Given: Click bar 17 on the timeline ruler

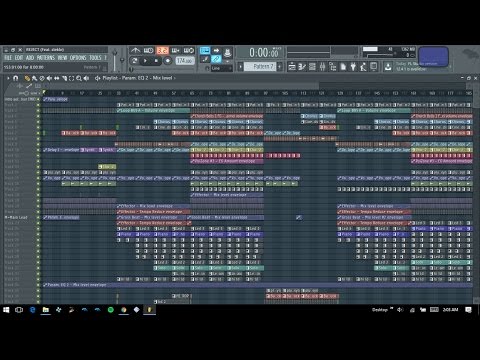Looking at the screenshot, I should click(x=82, y=93).
